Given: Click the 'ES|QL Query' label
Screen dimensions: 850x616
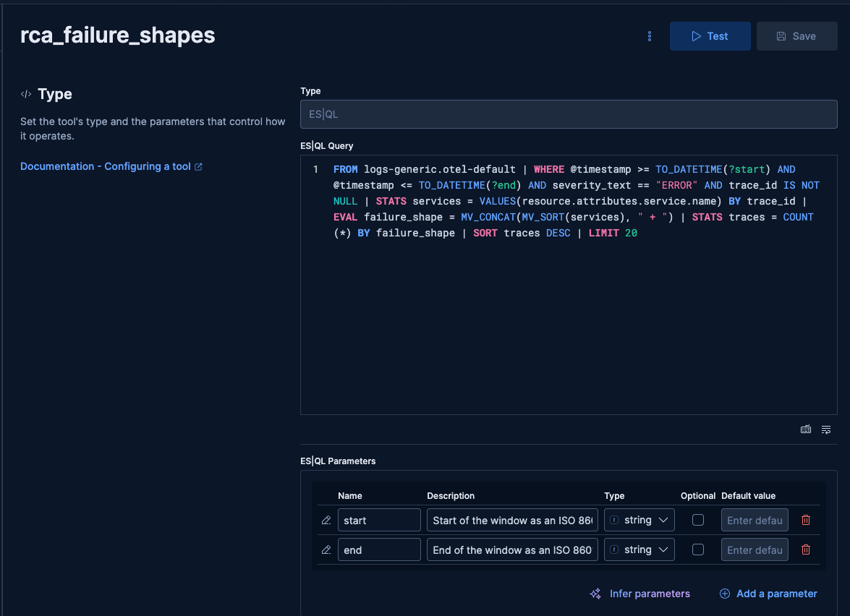Looking at the screenshot, I should pyautogui.click(x=327, y=146).
